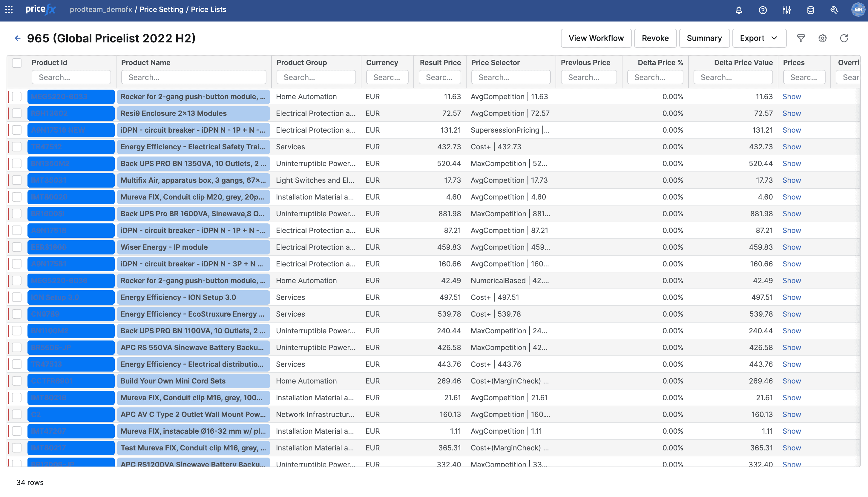868x497 pixels.
Task: Open the help question mark icon
Action: (x=763, y=10)
